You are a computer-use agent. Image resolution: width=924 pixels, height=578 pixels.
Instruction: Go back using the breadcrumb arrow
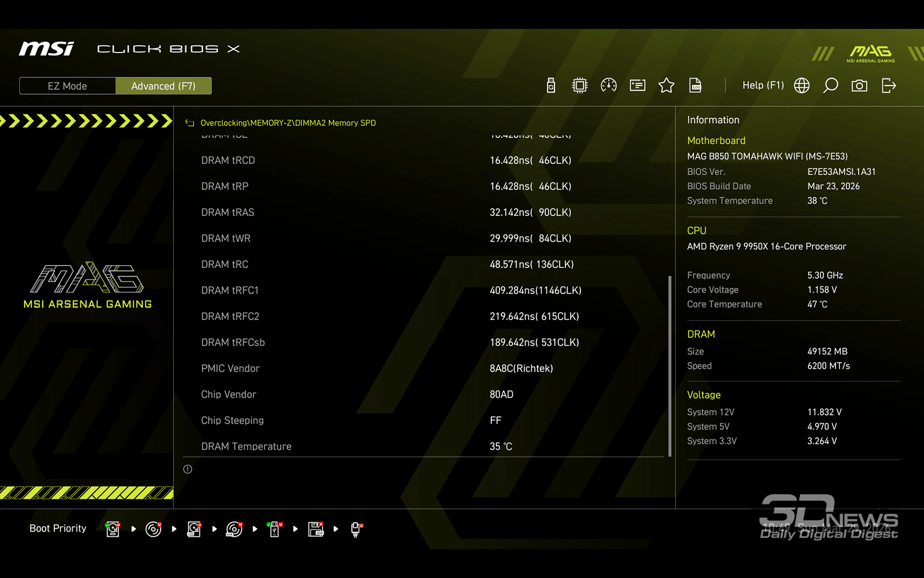(x=189, y=123)
